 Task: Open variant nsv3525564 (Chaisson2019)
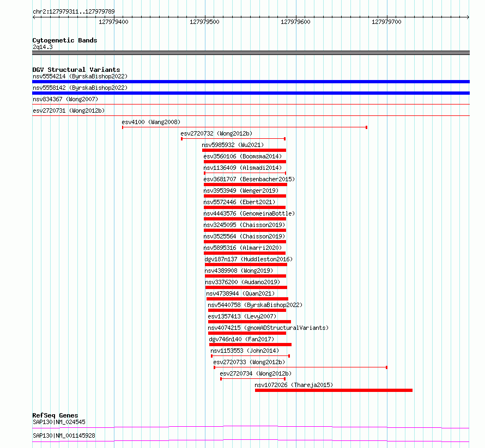pos(244,236)
